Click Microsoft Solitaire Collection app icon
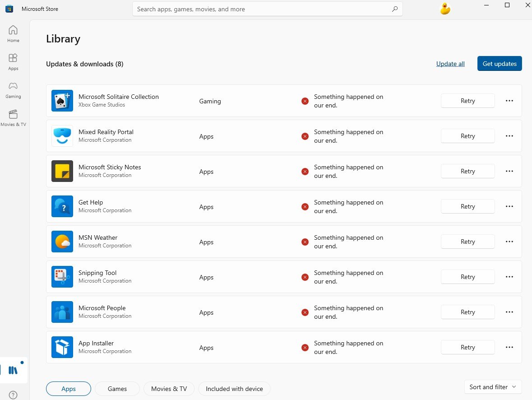 coord(62,101)
